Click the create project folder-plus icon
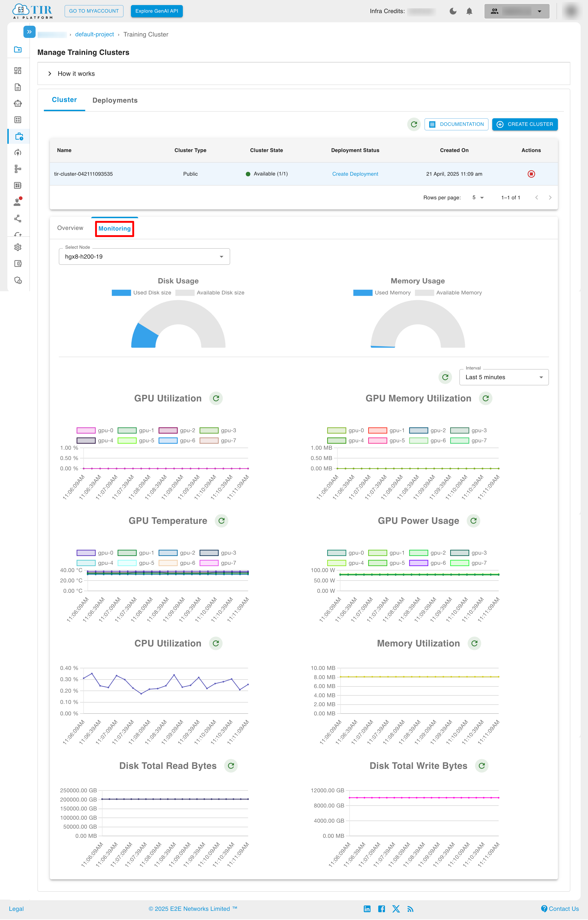588x920 pixels. pos(18,49)
